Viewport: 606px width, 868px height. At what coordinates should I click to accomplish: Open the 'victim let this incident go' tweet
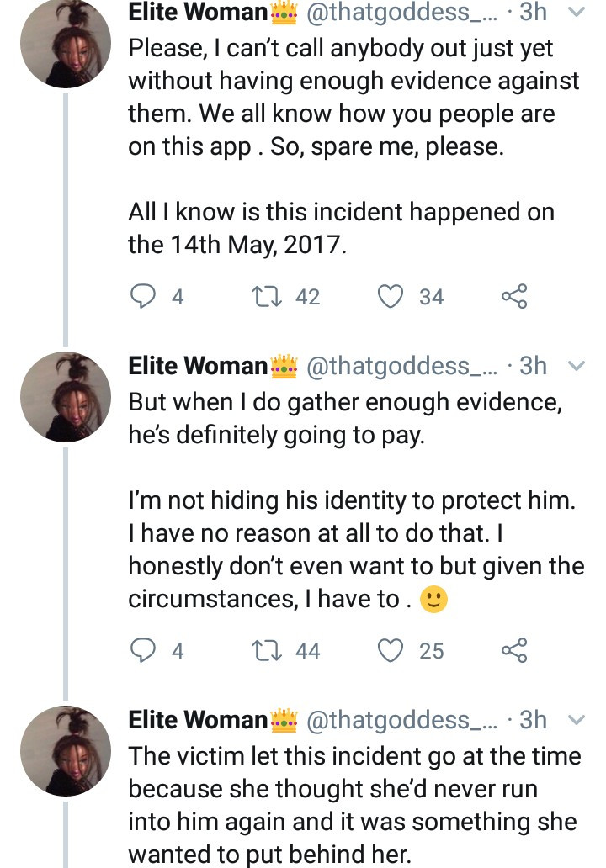coord(353,805)
